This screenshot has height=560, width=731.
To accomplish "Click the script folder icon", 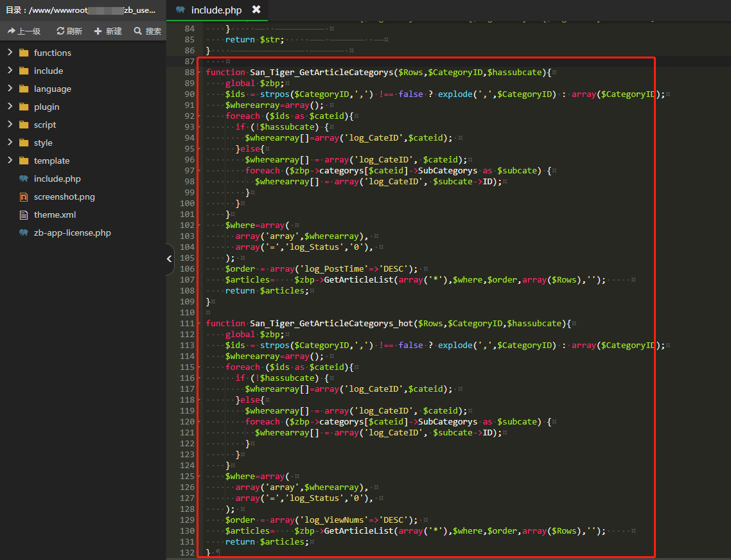I will (24, 125).
